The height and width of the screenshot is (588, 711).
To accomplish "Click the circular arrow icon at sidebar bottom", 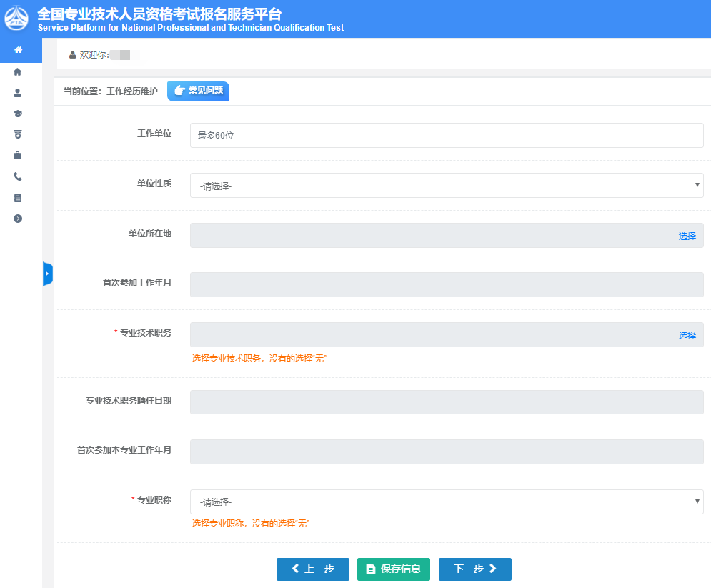I will tap(16, 219).
